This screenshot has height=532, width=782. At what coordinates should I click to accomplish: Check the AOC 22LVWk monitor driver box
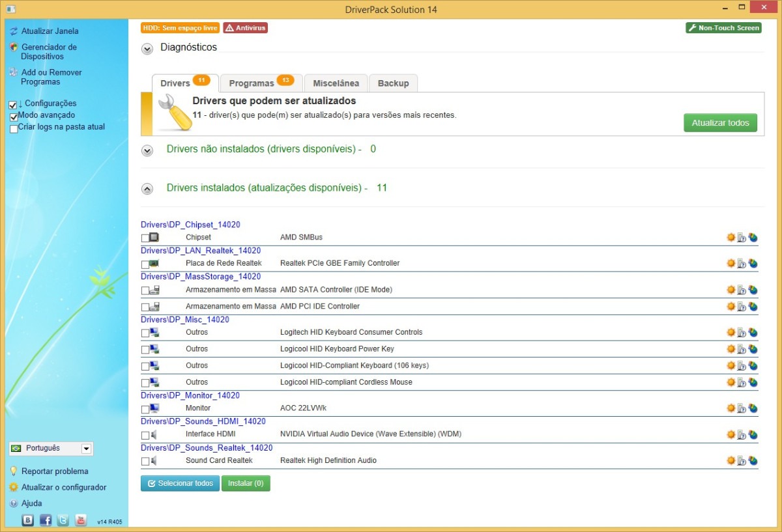145,410
